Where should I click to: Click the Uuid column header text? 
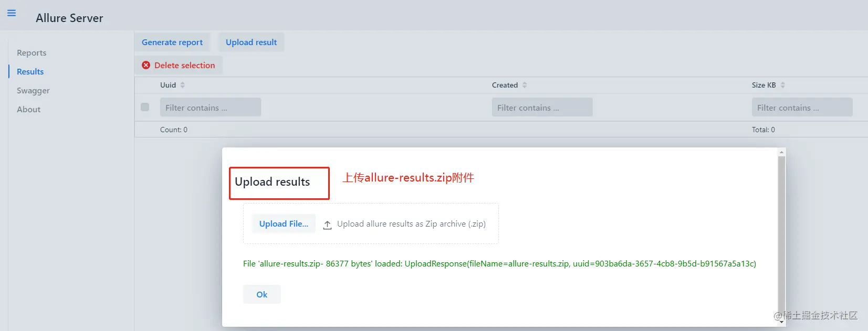tap(168, 85)
